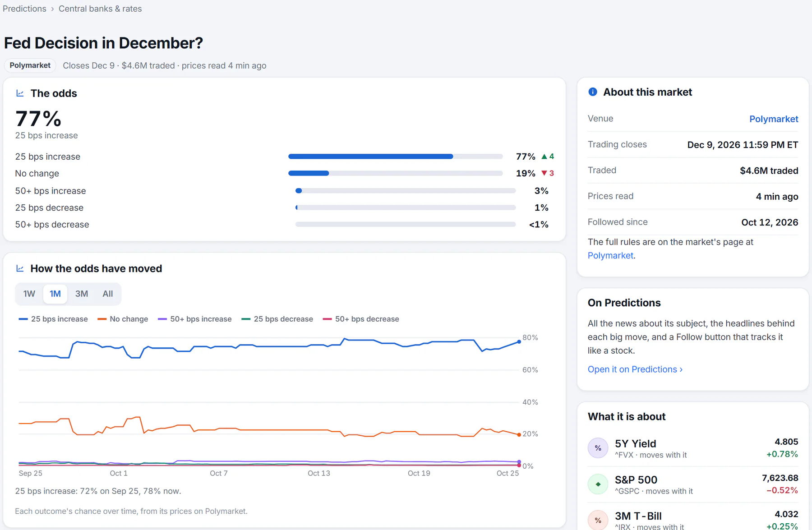Click the chart icon beside How the odds have moved
The width and height of the screenshot is (812, 530).
point(20,268)
